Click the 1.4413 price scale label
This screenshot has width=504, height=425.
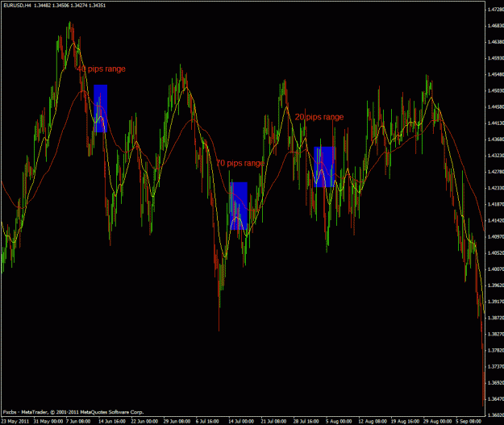(x=496, y=123)
